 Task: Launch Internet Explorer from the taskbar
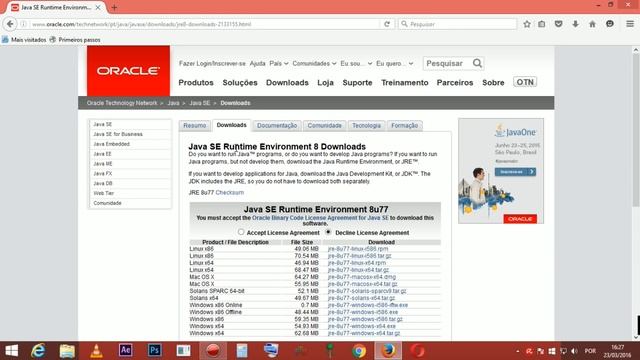point(38,351)
